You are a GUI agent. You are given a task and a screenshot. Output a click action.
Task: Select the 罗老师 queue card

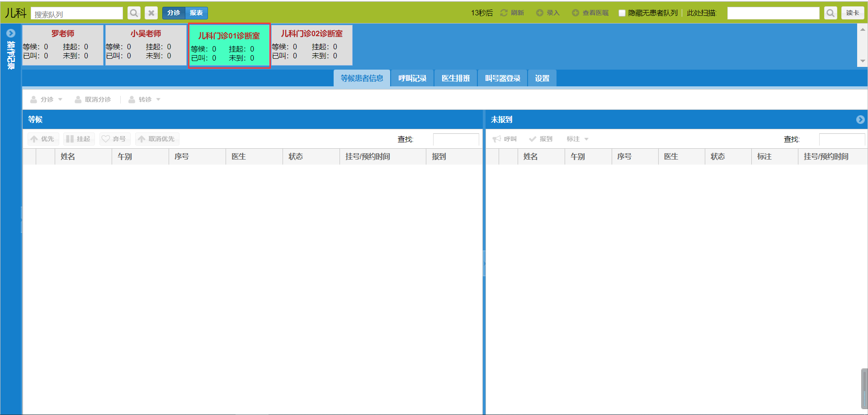63,45
